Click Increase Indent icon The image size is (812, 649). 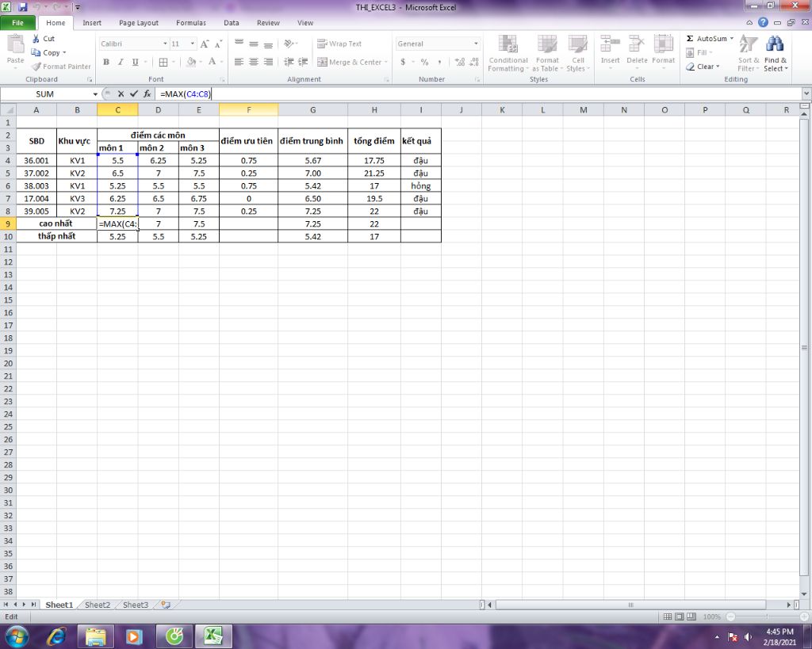[x=303, y=62]
